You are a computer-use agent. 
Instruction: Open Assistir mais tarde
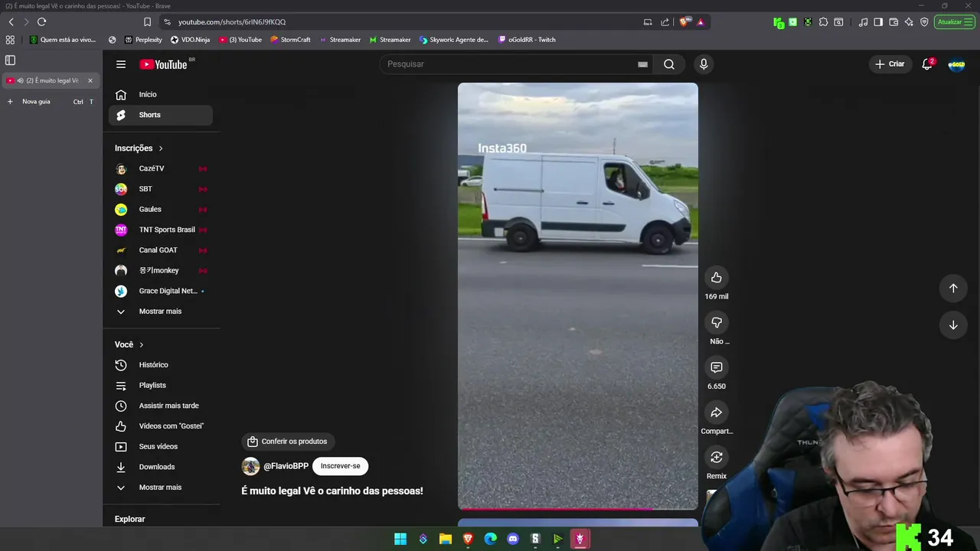160,406
